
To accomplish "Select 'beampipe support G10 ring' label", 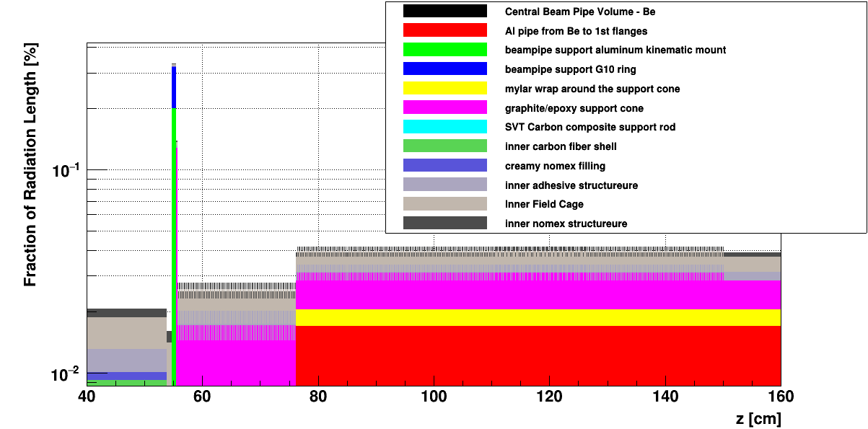I will (x=571, y=69).
